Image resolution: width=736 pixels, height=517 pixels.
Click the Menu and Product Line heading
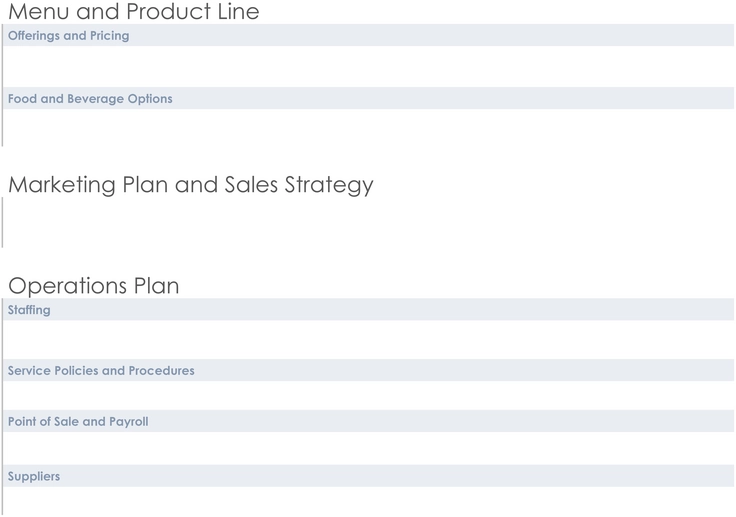pos(134,11)
